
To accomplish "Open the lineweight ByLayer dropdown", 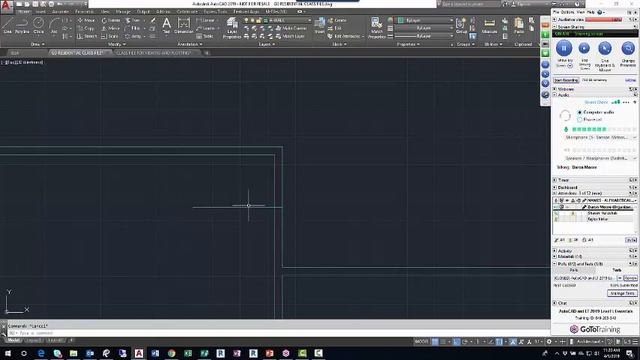I will tap(425, 28).
